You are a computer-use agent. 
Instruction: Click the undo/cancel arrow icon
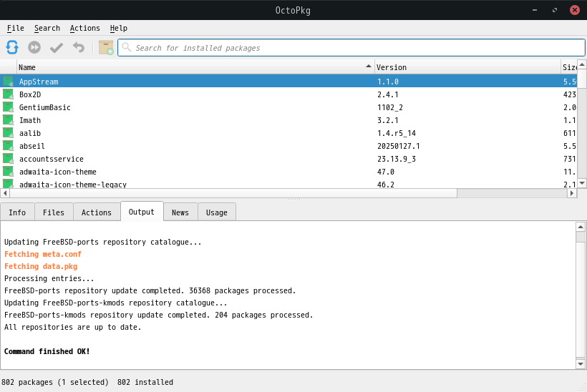click(79, 48)
